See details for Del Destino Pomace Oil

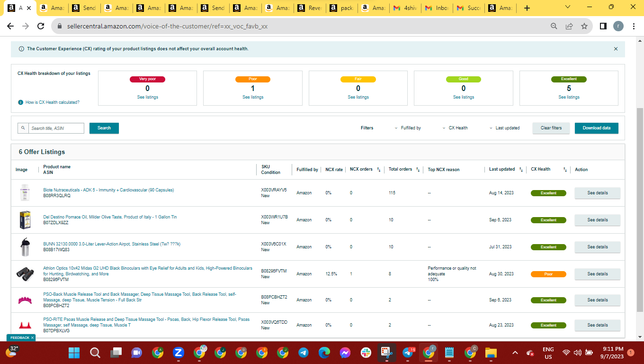click(x=598, y=220)
